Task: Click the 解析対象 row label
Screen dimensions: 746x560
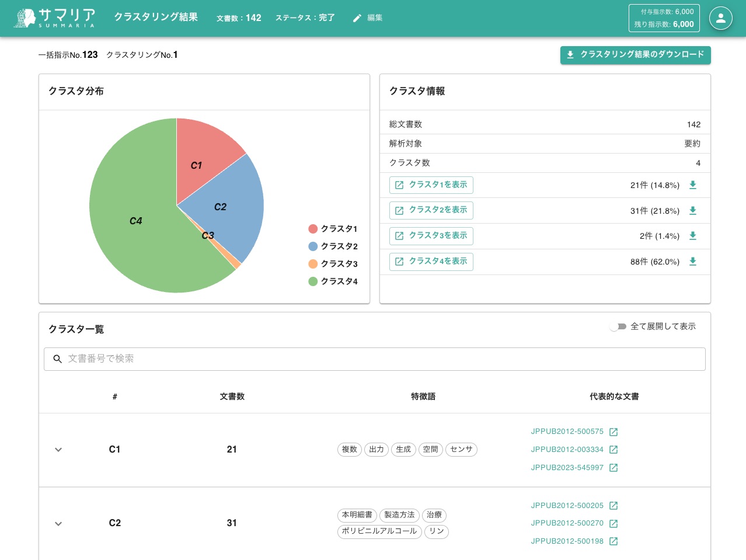Action: (x=406, y=144)
